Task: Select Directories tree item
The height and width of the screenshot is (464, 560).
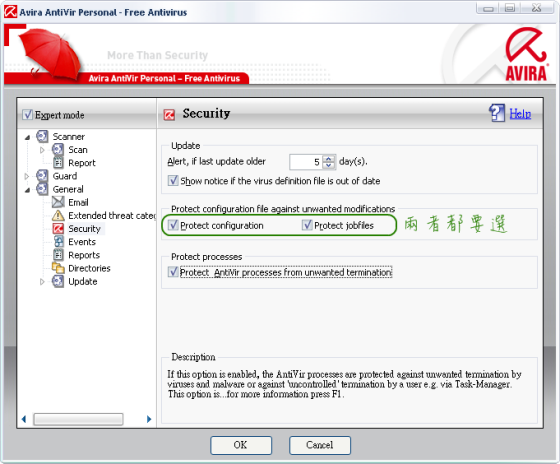Action: (x=89, y=268)
